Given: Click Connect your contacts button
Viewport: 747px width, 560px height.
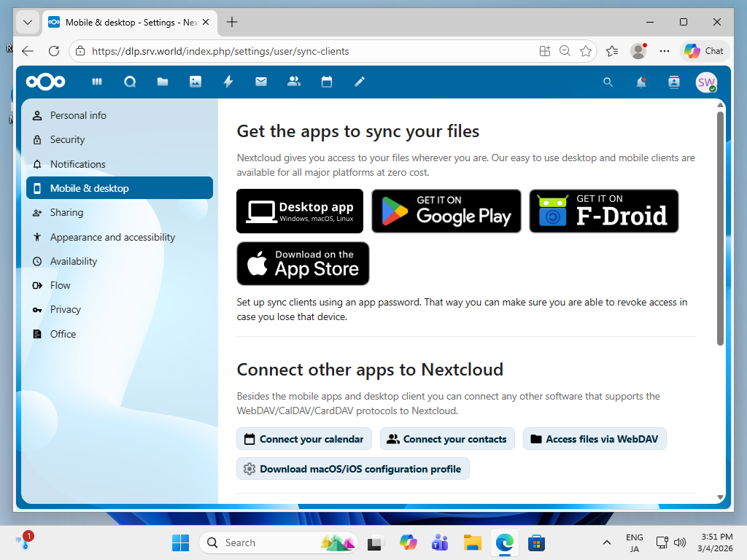Looking at the screenshot, I should 447,439.
